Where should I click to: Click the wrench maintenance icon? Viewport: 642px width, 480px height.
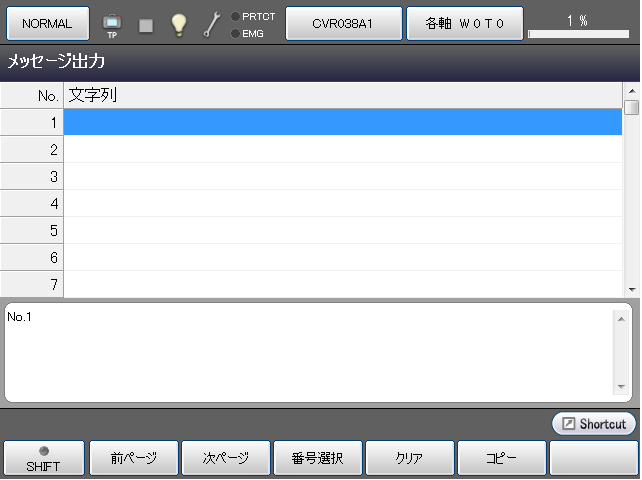pyautogui.click(x=212, y=25)
